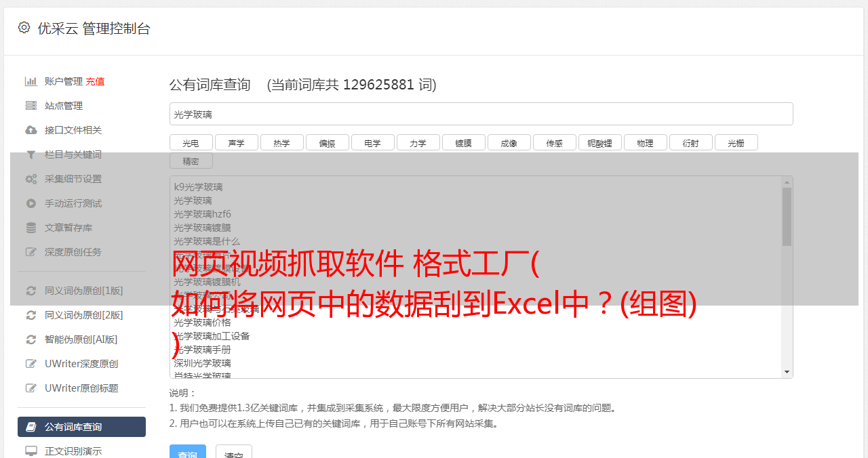
Task: Click the gear icon beside 优采云 管理控制台
Action: (24, 28)
